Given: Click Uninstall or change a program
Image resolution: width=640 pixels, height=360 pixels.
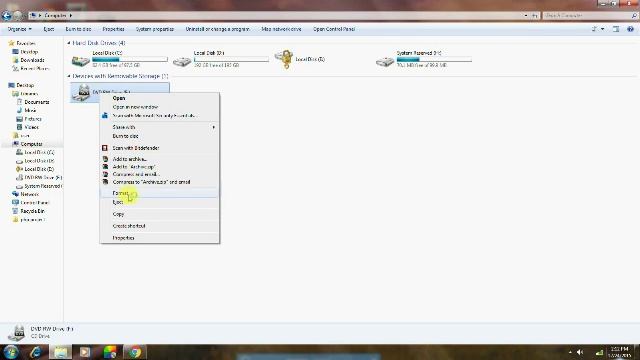Looking at the screenshot, I should pos(217,29).
